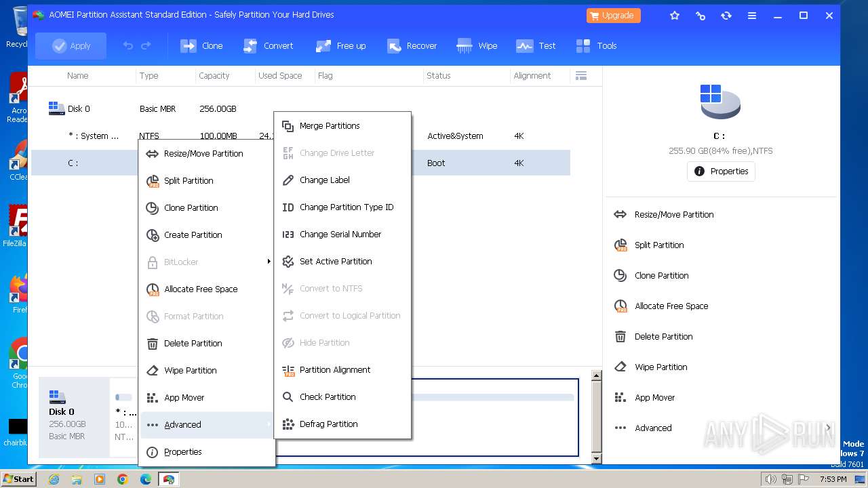Choose Delete Partition from the context menu

click(207, 344)
